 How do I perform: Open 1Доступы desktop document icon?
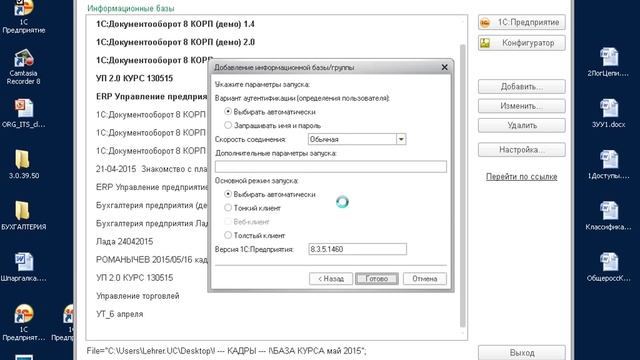(x=608, y=165)
